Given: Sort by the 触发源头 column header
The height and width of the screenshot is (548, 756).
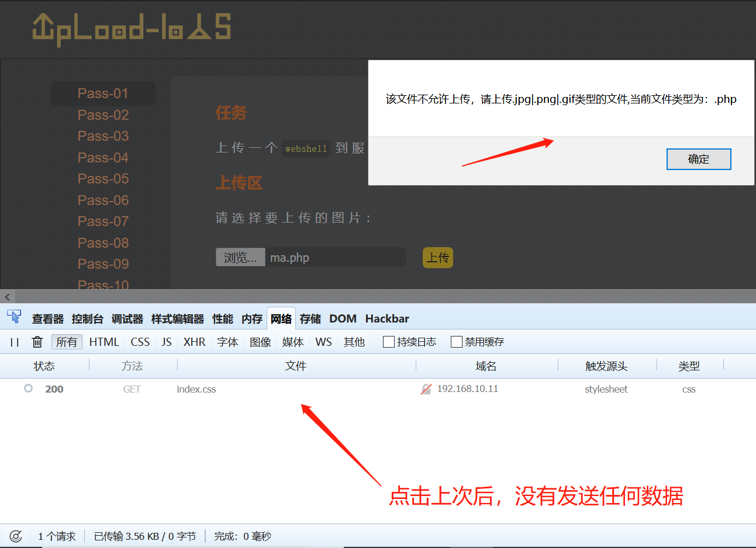Looking at the screenshot, I should (606, 366).
